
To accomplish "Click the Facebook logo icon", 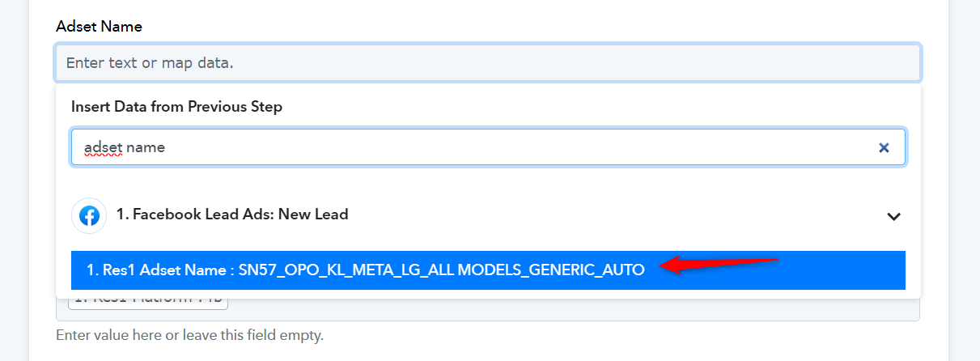I will pyautogui.click(x=90, y=216).
